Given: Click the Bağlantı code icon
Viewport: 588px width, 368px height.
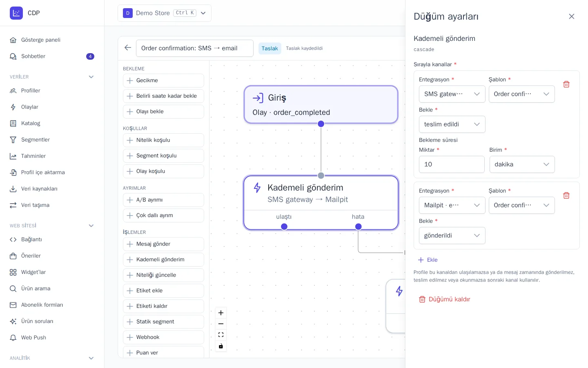Looking at the screenshot, I should coord(13,239).
